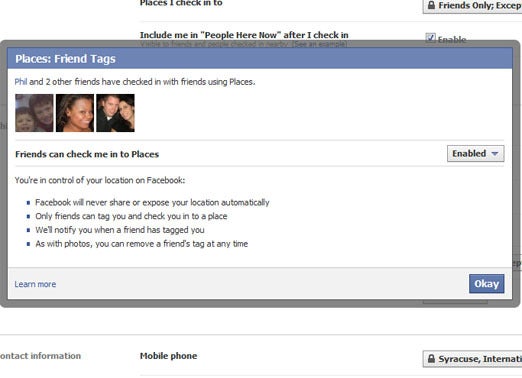Open the couple friend photo thumbnail
The width and height of the screenshot is (522, 378).
(x=115, y=113)
